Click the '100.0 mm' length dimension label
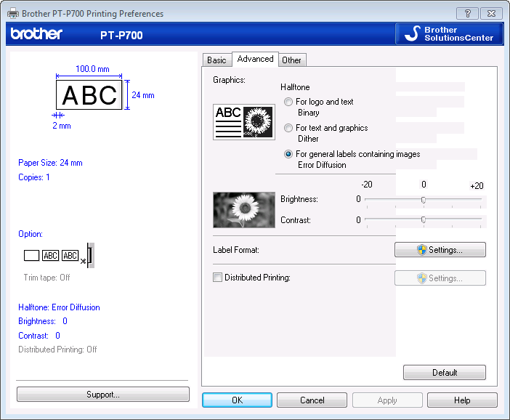 click(92, 69)
